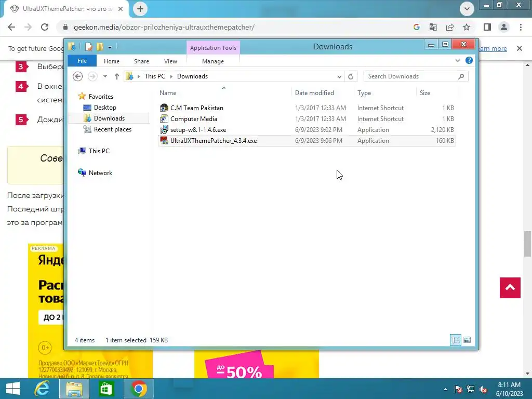Screen dimensions: 532x399
Task: Expand the address bar history dropdown
Action: 339,77
